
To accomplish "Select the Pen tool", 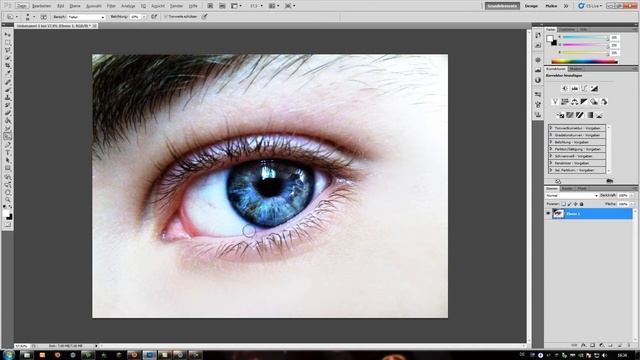I will (8, 144).
